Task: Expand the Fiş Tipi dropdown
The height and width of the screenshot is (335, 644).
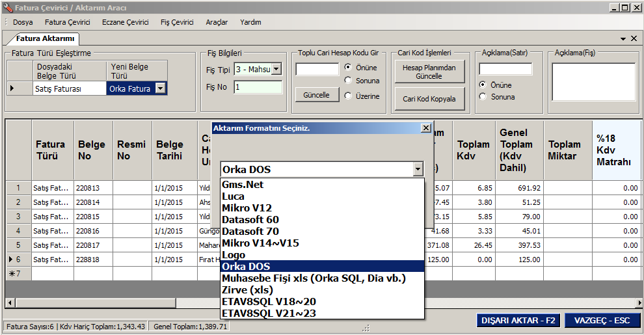Action: click(277, 69)
